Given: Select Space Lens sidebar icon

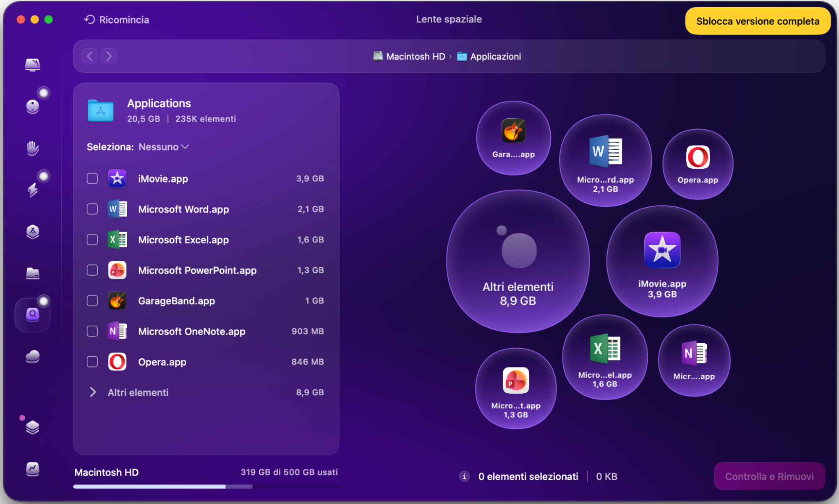Looking at the screenshot, I should click(x=33, y=315).
